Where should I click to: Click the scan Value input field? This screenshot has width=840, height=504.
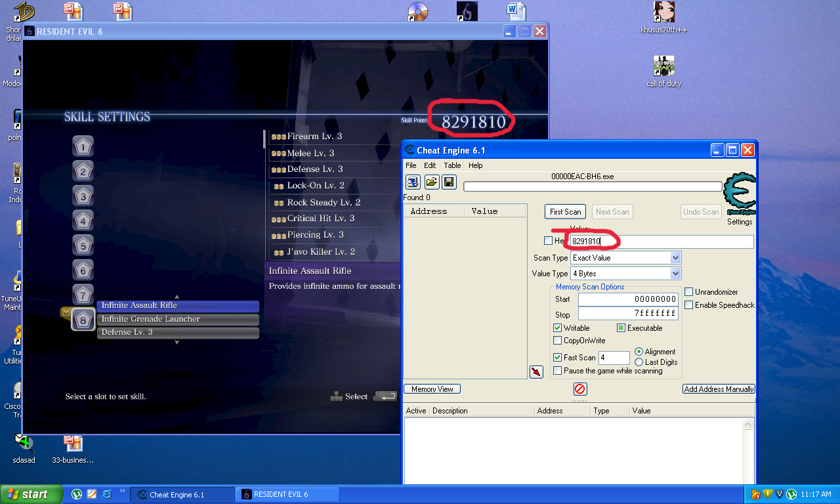coord(661,241)
